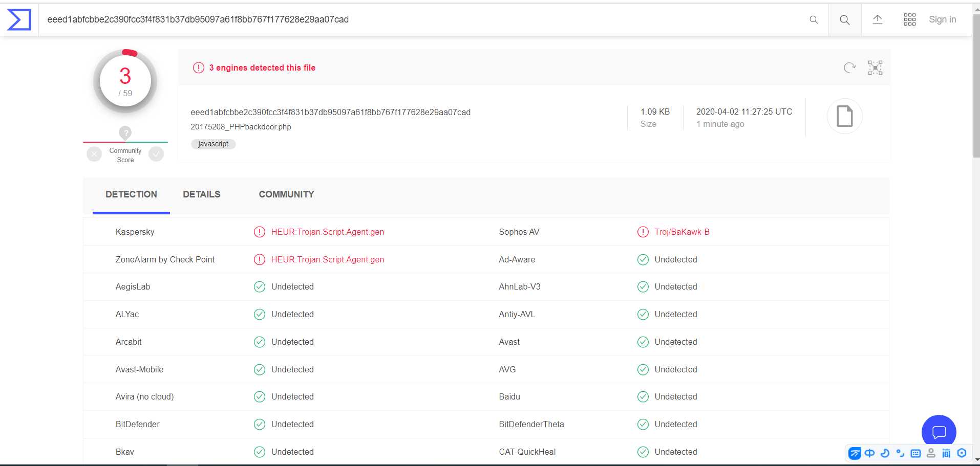Open the blue chat bubble button
The height and width of the screenshot is (466, 980).
point(939,432)
